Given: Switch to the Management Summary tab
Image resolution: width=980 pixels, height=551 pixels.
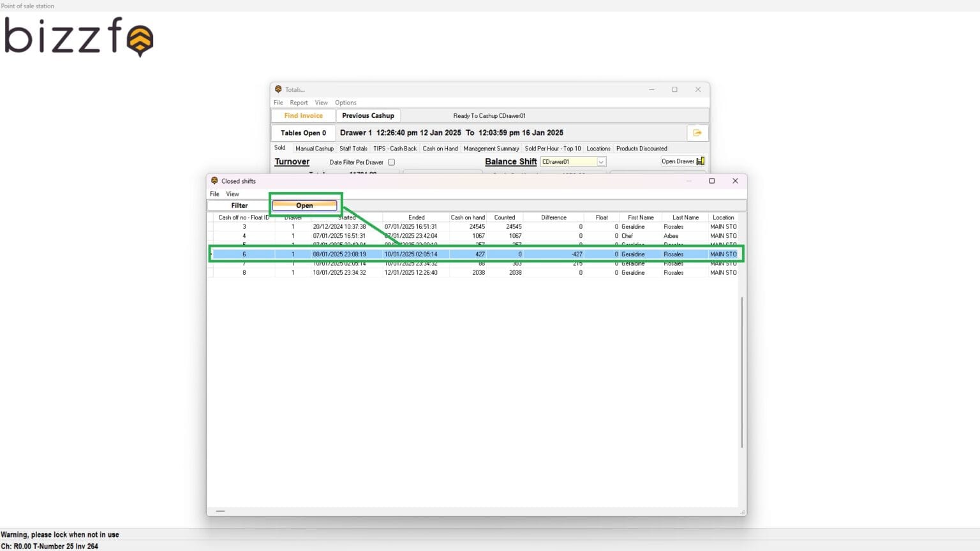Looking at the screenshot, I should point(491,148).
